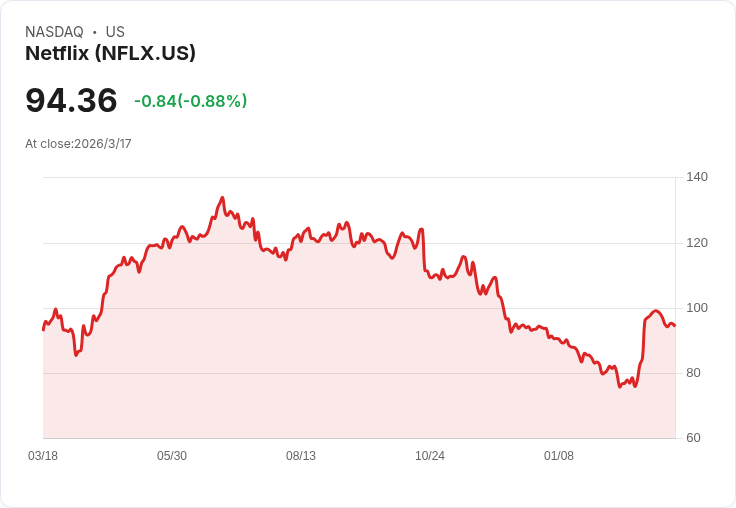
Task: Click the 08/13 date axis label
Action: (x=301, y=455)
